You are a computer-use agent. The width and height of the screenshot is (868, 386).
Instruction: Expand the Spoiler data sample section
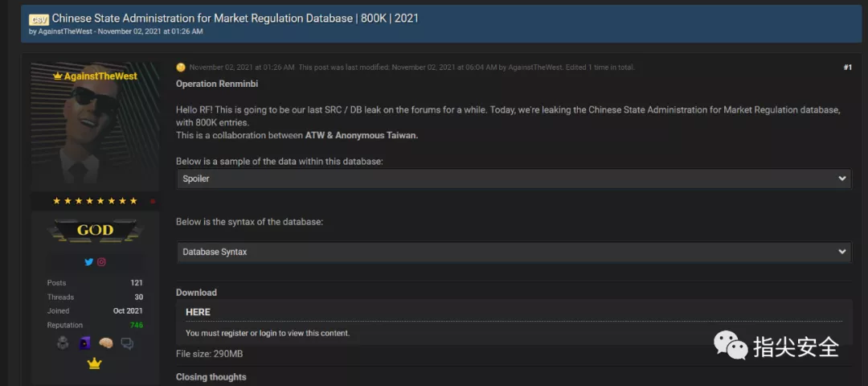click(514, 179)
